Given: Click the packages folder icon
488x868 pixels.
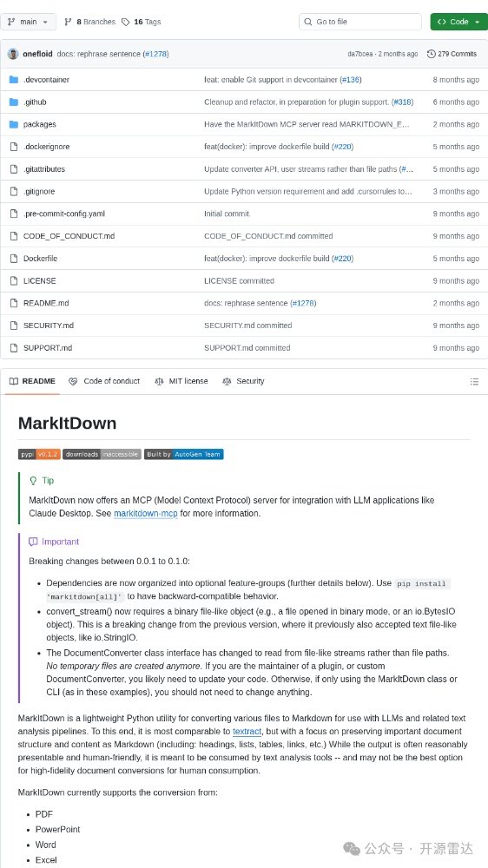Looking at the screenshot, I should (14, 124).
